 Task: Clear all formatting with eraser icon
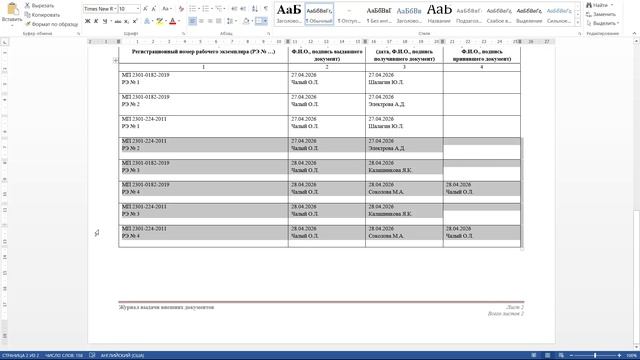click(181, 9)
